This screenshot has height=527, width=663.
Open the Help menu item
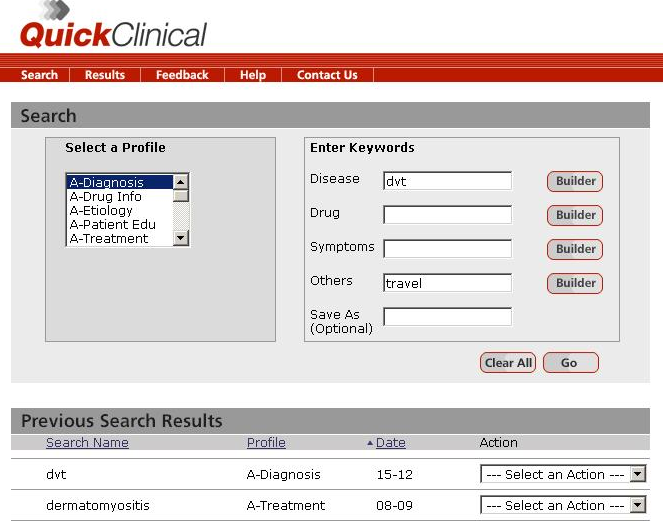tap(253, 75)
